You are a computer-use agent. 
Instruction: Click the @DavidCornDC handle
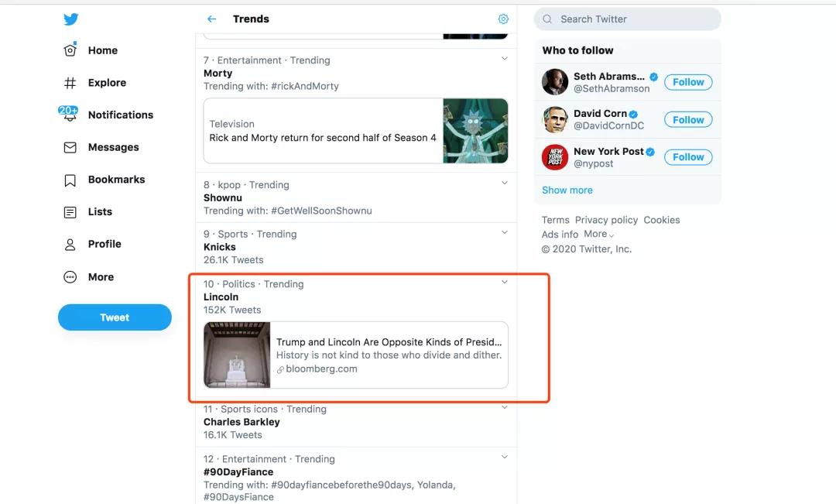point(609,126)
